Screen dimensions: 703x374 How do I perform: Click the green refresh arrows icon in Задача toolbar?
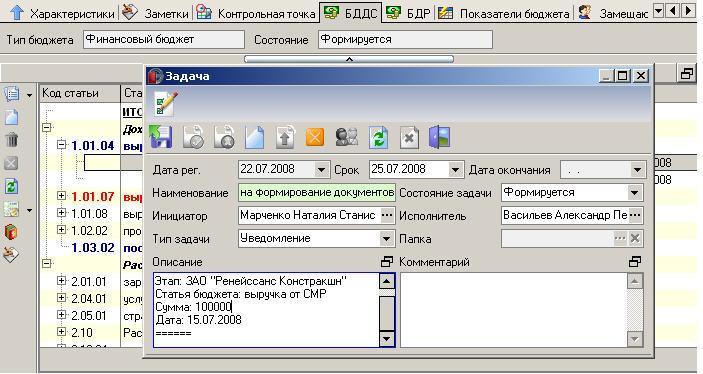[378, 137]
